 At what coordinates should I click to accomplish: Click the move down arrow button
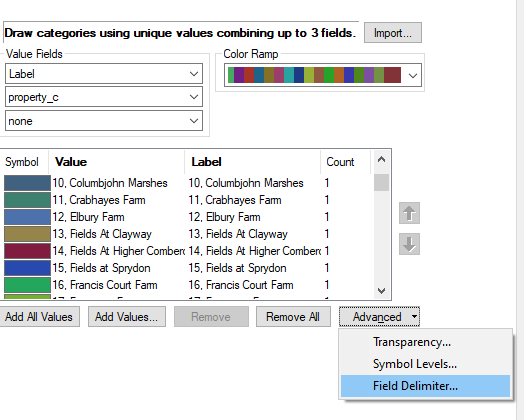(x=409, y=244)
